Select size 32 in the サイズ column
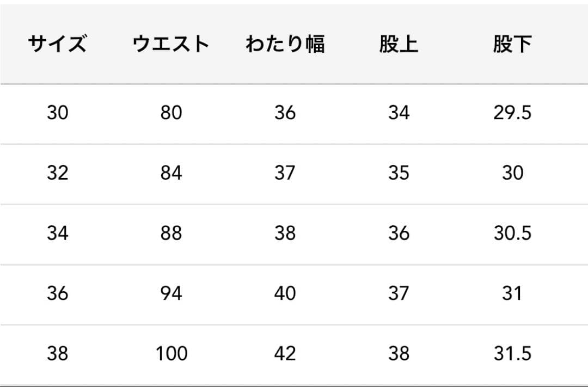Image resolution: width=588 pixels, height=387 pixels. tap(57, 174)
